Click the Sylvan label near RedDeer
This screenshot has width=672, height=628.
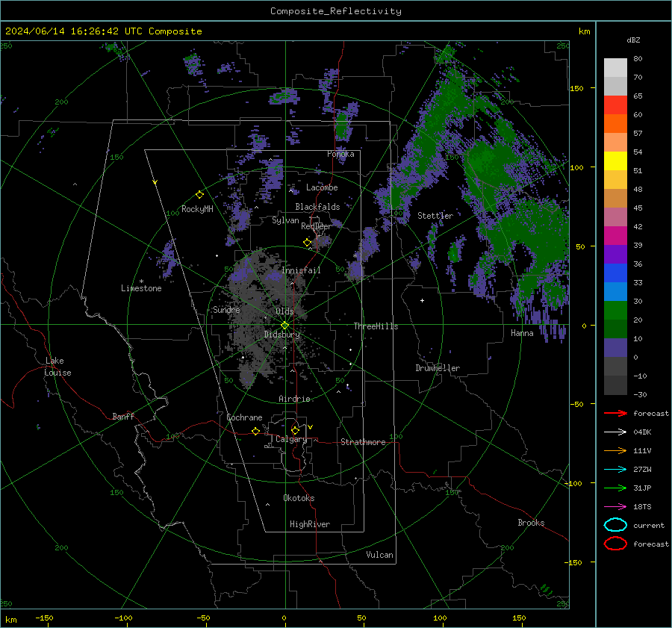(x=285, y=220)
